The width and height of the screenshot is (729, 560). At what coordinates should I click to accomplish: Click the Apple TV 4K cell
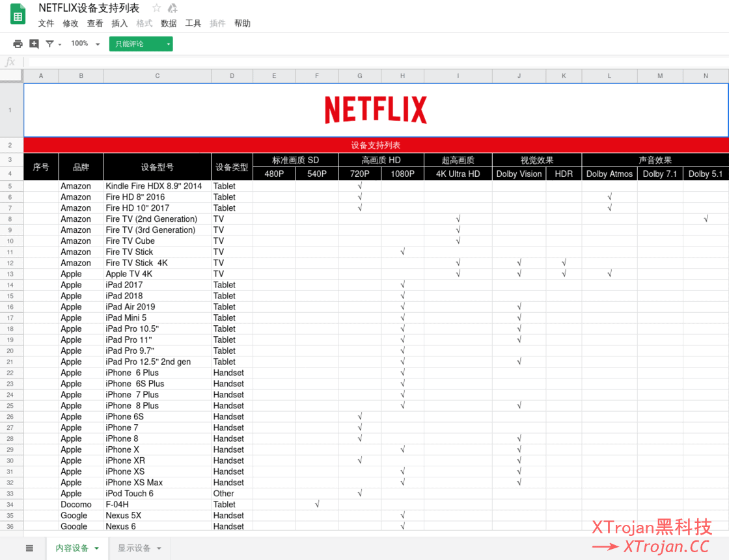[x=157, y=274]
